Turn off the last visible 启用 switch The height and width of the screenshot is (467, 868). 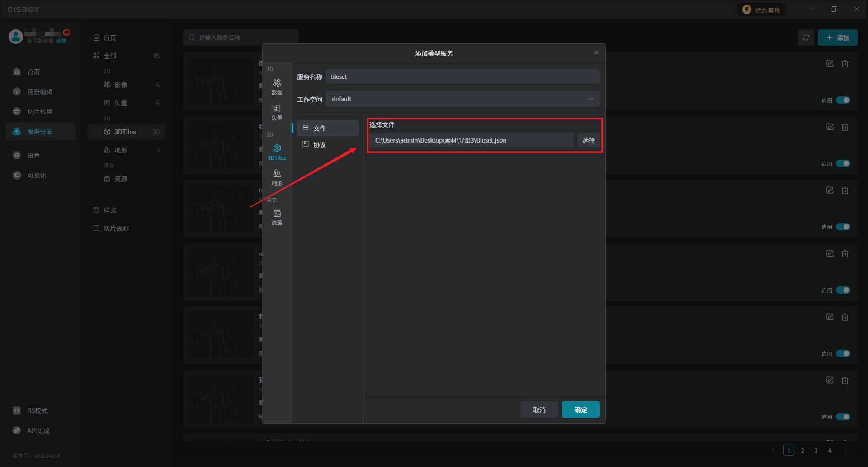point(843,417)
